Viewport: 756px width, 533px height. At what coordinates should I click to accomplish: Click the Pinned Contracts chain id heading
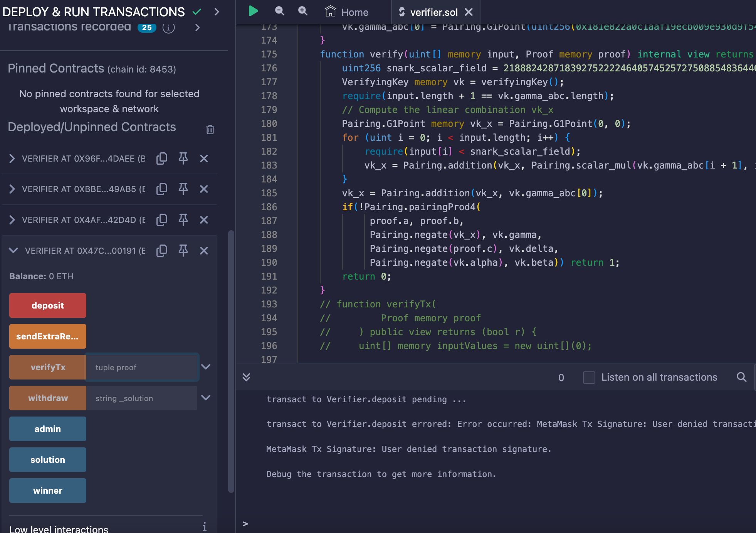92,69
